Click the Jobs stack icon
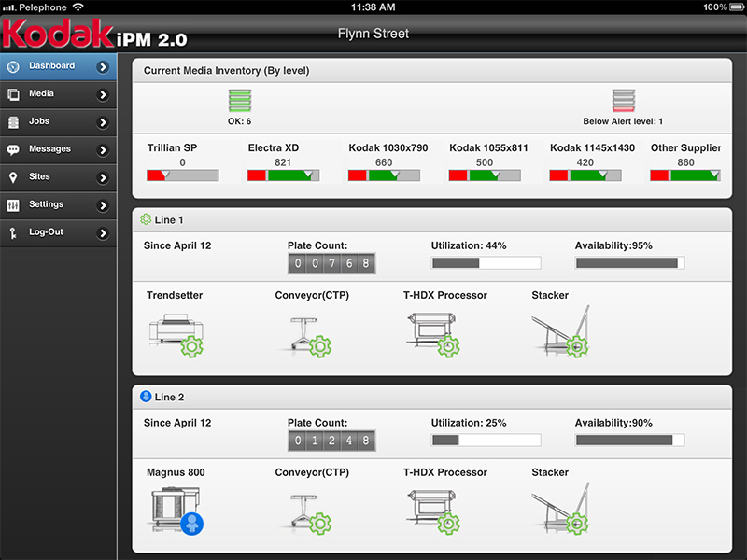The image size is (747, 560). [13, 122]
